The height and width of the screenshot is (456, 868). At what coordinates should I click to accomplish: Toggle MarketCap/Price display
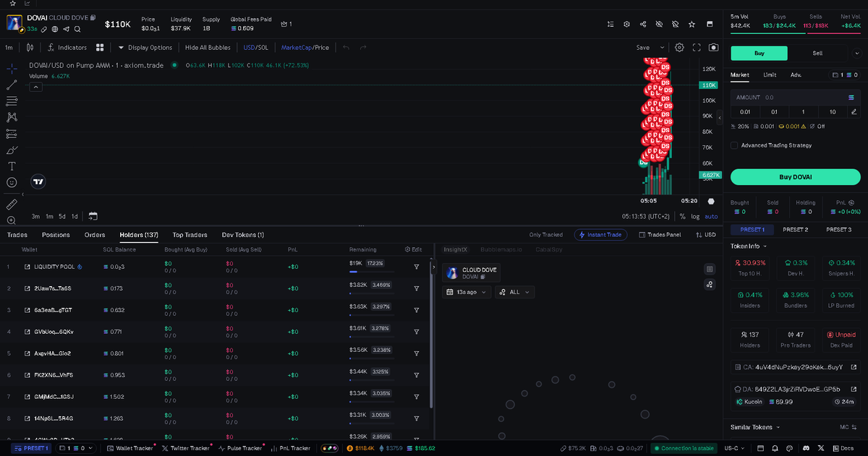click(305, 48)
